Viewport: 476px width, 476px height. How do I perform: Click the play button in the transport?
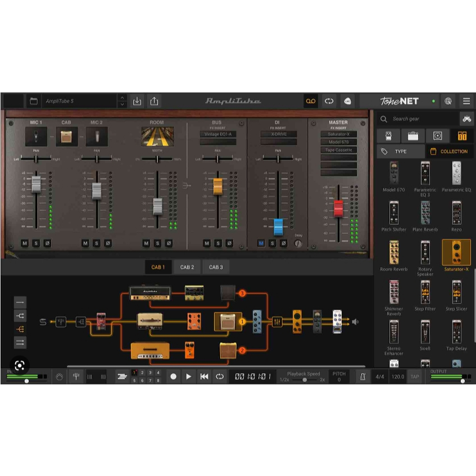[x=188, y=377]
